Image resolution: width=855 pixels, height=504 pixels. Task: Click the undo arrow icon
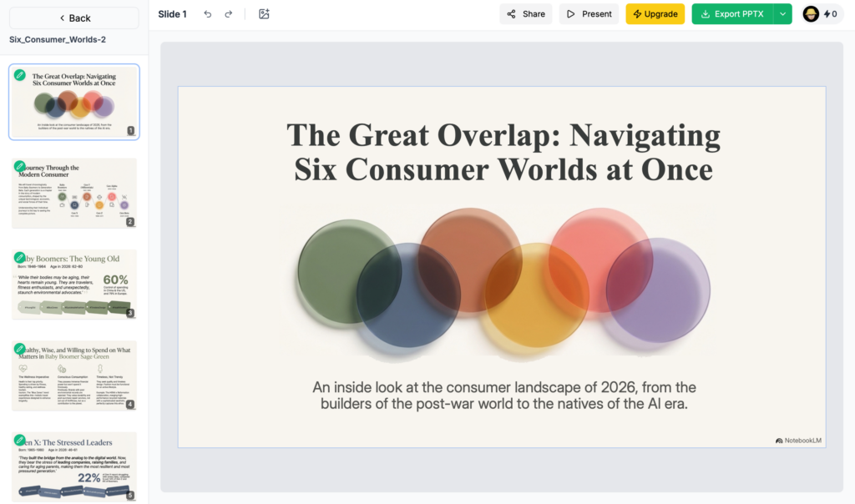coord(208,14)
